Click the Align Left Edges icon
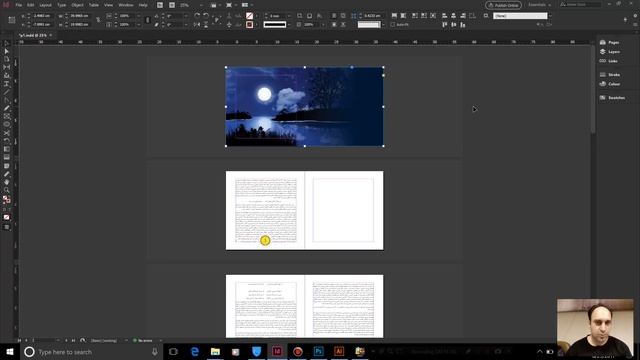The image size is (640, 360). pyautogui.click(x=444, y=16)
